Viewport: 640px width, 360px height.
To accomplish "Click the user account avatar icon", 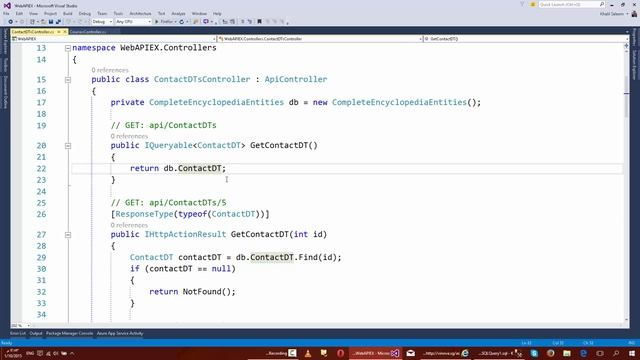I will 634,14.
